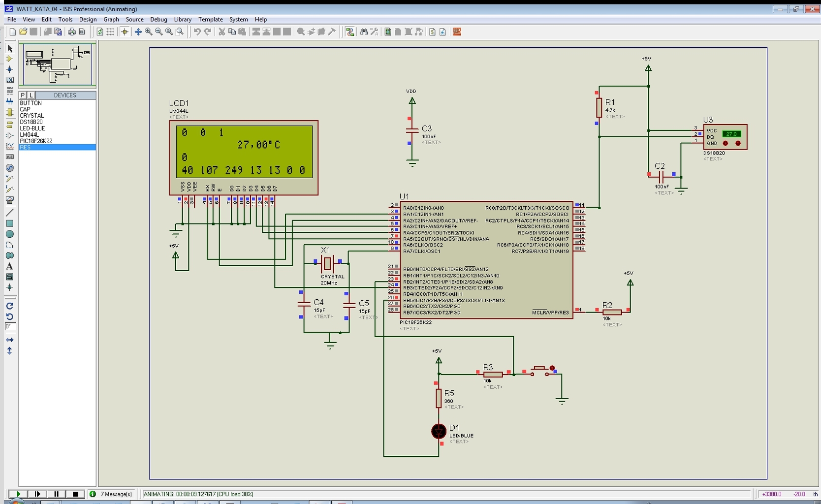Toggle the grid display icon

coord(110,31)
